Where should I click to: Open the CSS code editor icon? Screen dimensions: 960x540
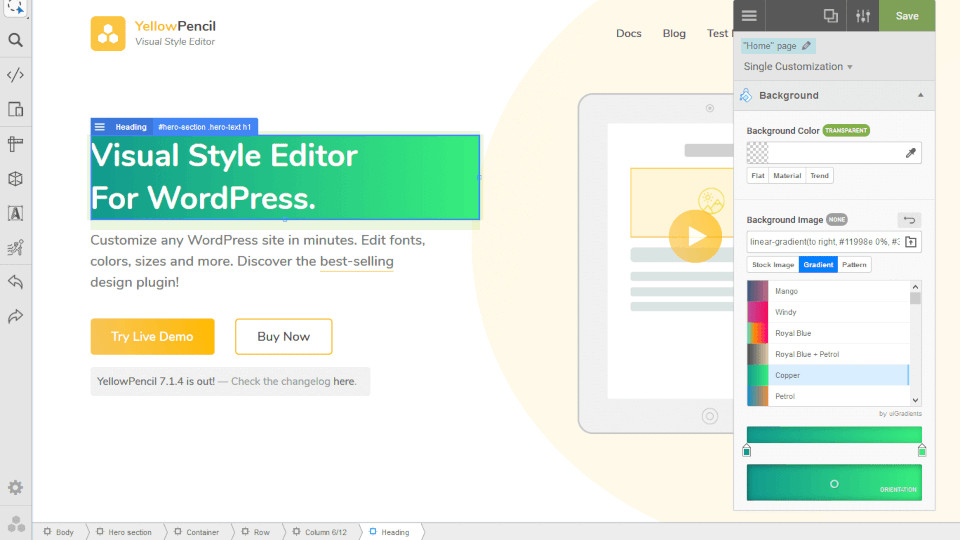(15, 75)
